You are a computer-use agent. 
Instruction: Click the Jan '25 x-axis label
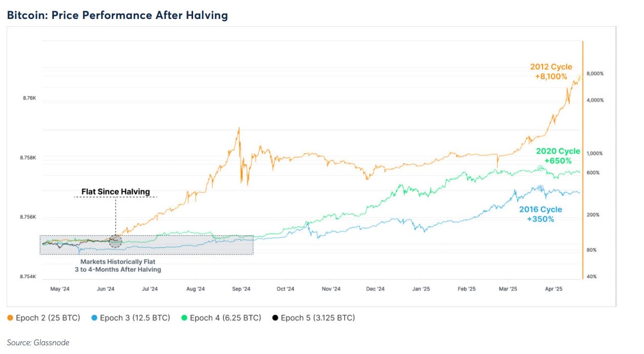[x=421, y=289]
